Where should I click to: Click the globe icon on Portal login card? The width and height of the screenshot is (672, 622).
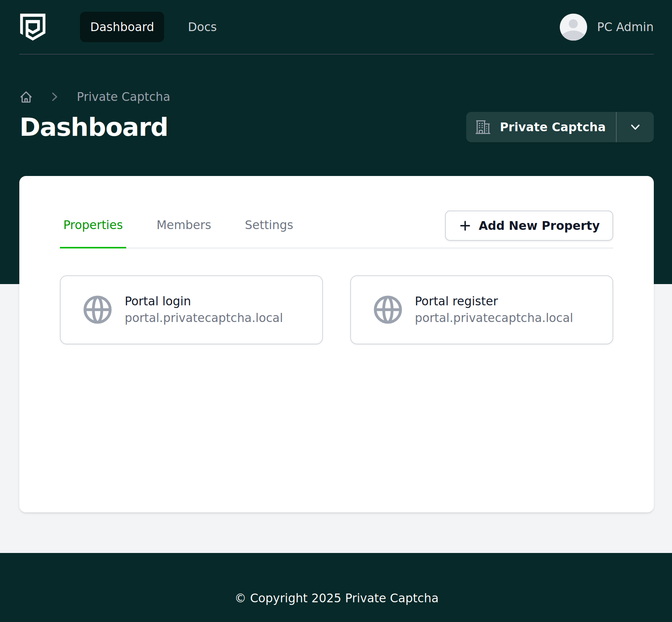97,310
